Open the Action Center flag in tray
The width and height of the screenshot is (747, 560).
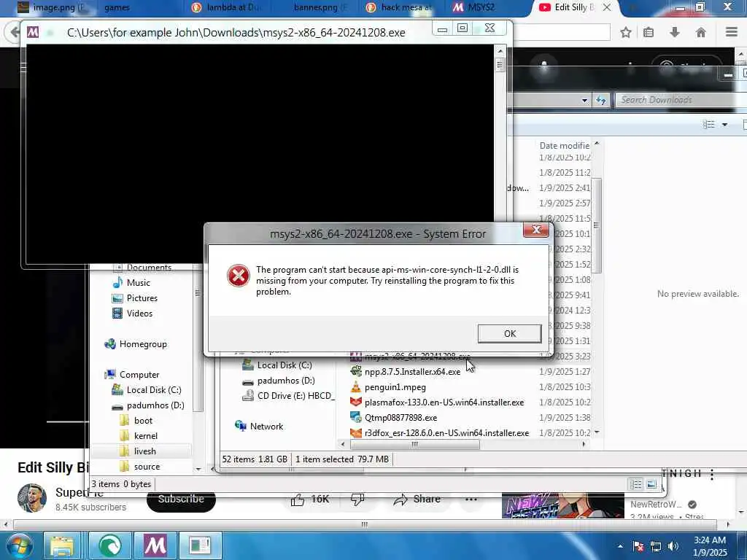[638, 546]
